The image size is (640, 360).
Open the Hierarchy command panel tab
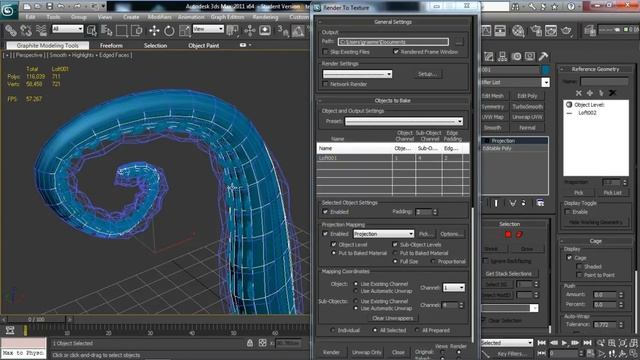click(502, 56)
